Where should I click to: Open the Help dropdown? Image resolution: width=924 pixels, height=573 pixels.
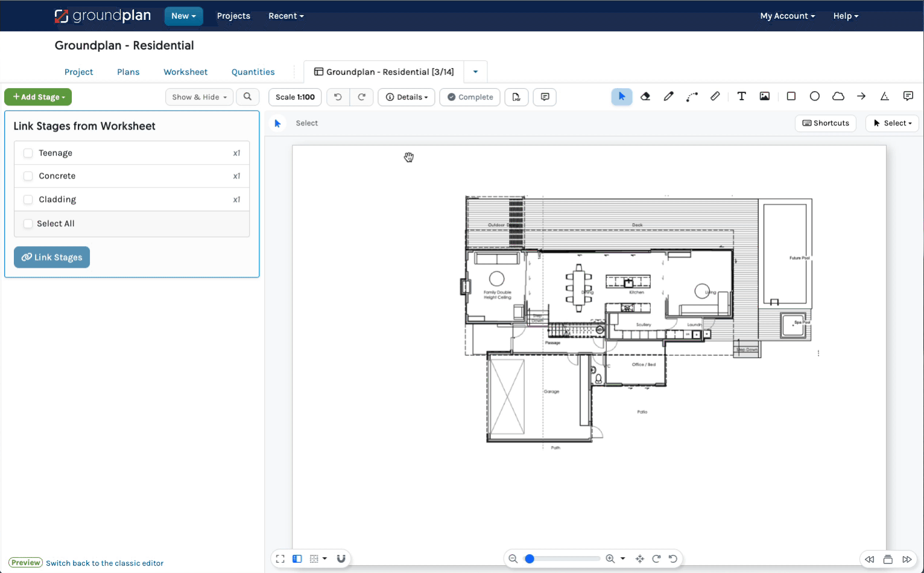pyautogui.click(x=846, y=16)
